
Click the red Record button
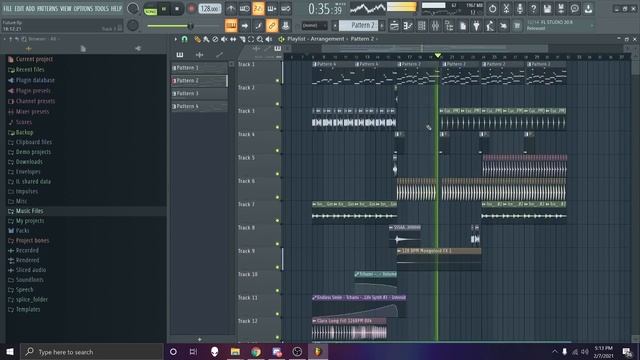tap(191, 9)
